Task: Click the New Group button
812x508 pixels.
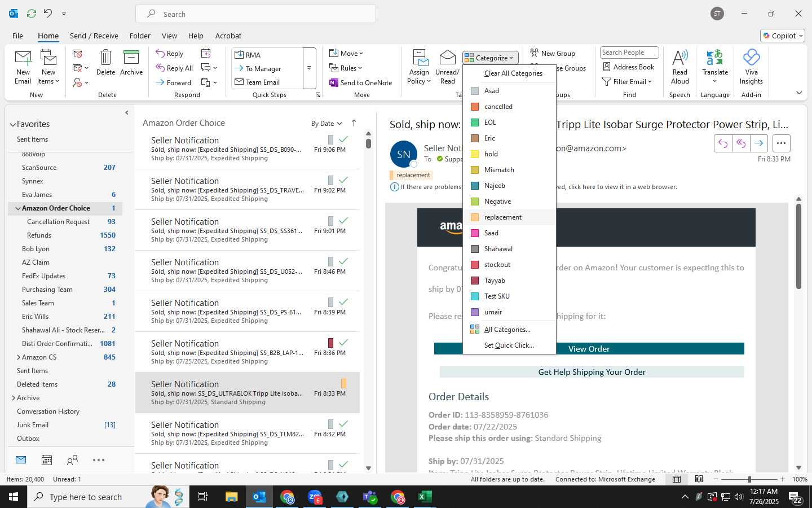Action: pyautogui.click(x=553, y=54)
